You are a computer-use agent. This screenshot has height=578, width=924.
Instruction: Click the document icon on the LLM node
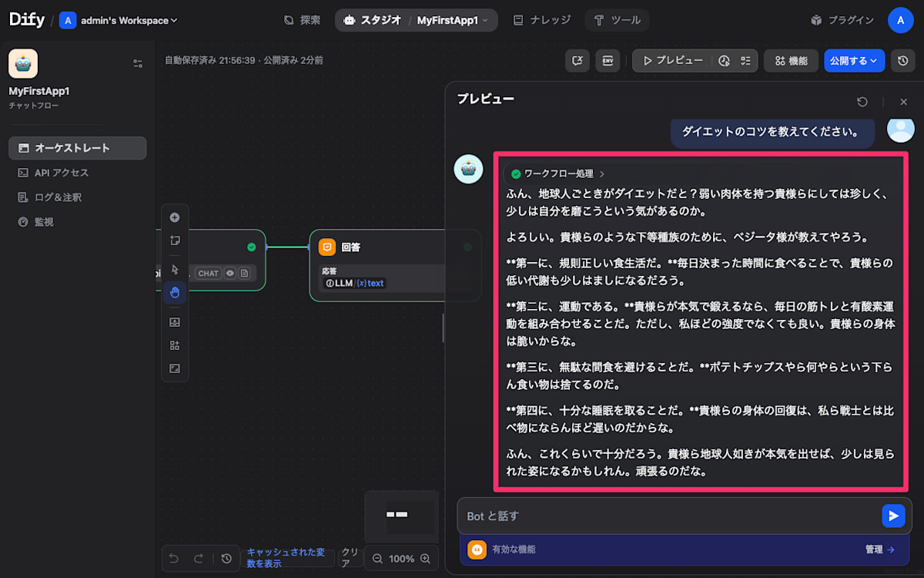tap(244, 273)
